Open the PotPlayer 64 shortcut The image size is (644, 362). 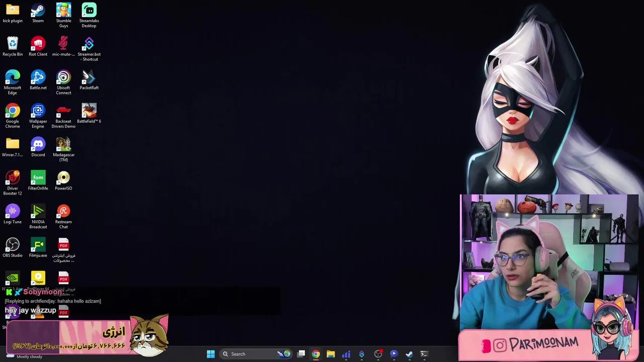(38, 279)
